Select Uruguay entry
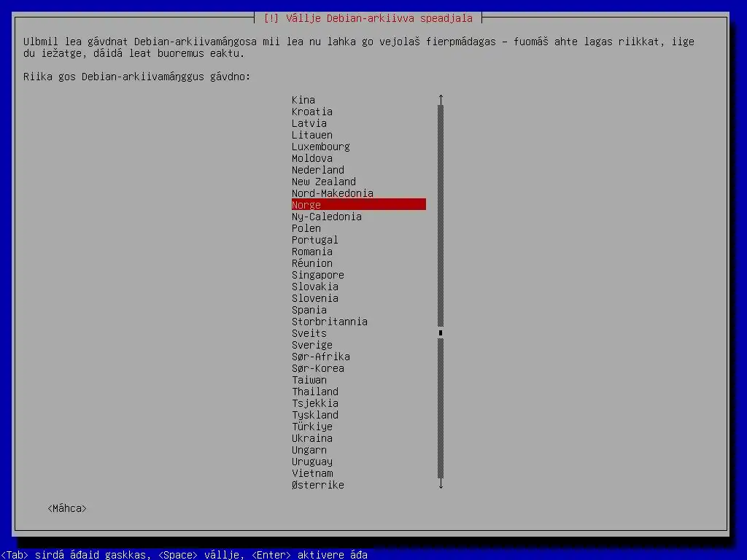747x560 pixels. [358, 462]
